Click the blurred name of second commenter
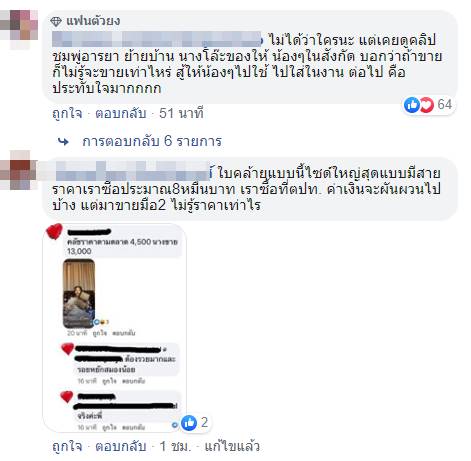Image resolution: width=471 pixels, height=461 pixels. pos(133,172)
